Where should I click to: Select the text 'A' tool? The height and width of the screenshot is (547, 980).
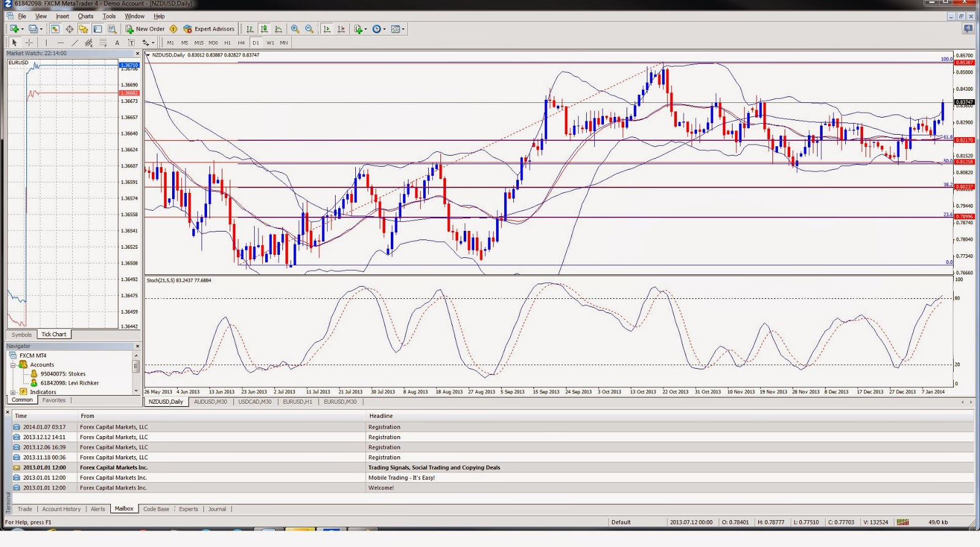click(117, 43)
